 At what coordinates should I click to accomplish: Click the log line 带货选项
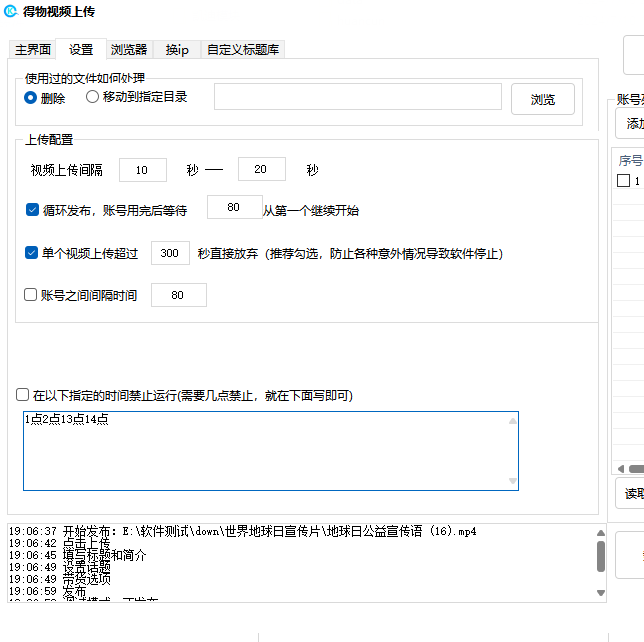(x=60, y=579)
